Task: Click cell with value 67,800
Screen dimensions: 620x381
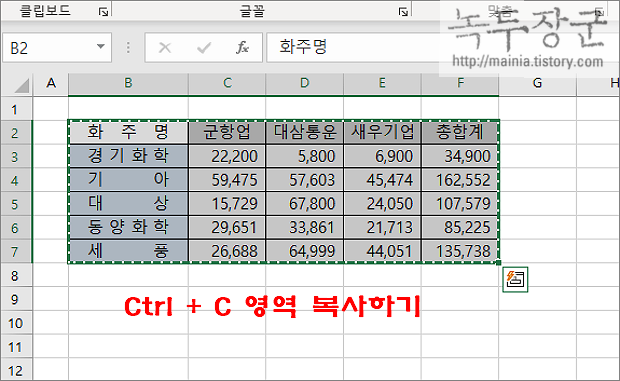Action: coord(304,204)
